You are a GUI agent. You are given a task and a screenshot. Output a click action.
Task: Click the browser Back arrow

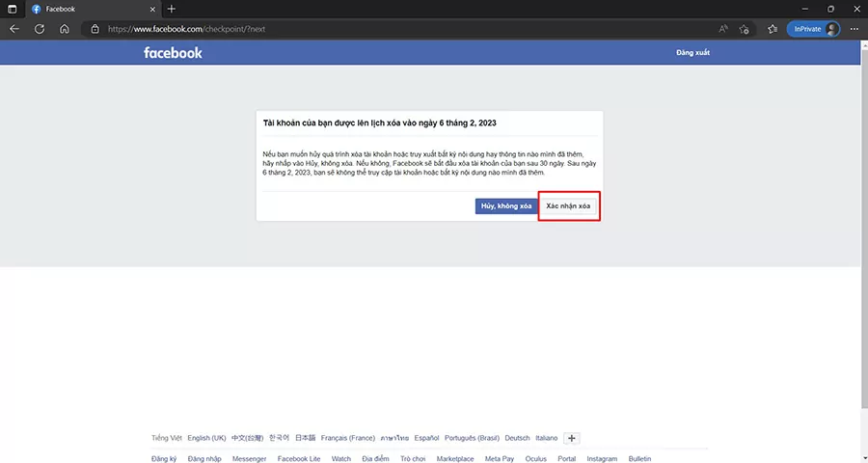click(14, 29)
